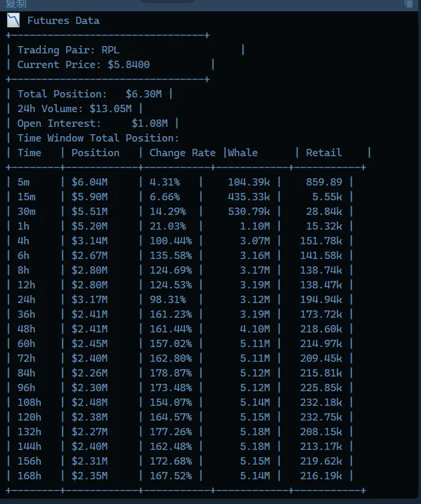
Task: Click change rate 21.03%
Action: [x=168, y=226]
